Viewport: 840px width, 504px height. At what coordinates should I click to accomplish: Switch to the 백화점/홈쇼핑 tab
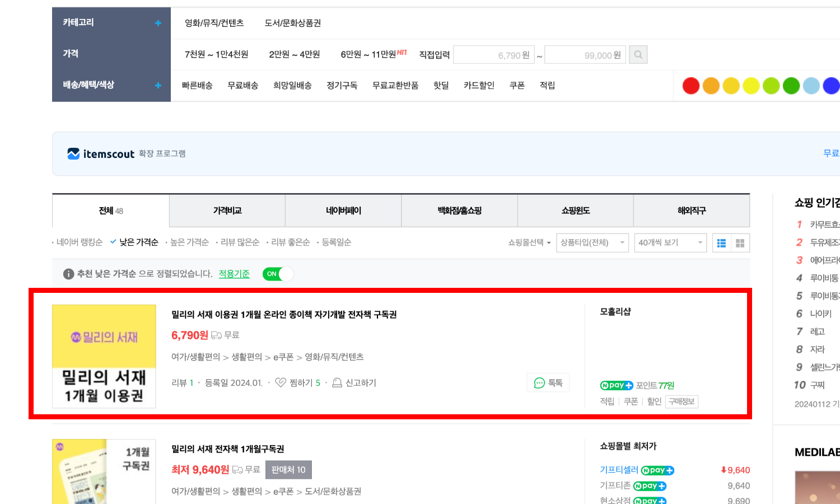(x=459, y=211)
